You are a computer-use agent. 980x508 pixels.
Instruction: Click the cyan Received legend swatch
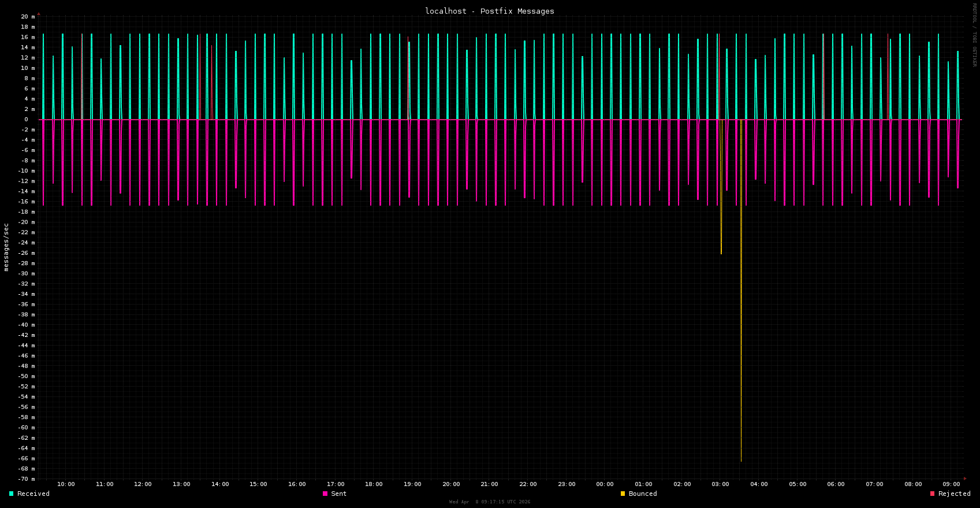pyautogui.click(x=11, y=494)
